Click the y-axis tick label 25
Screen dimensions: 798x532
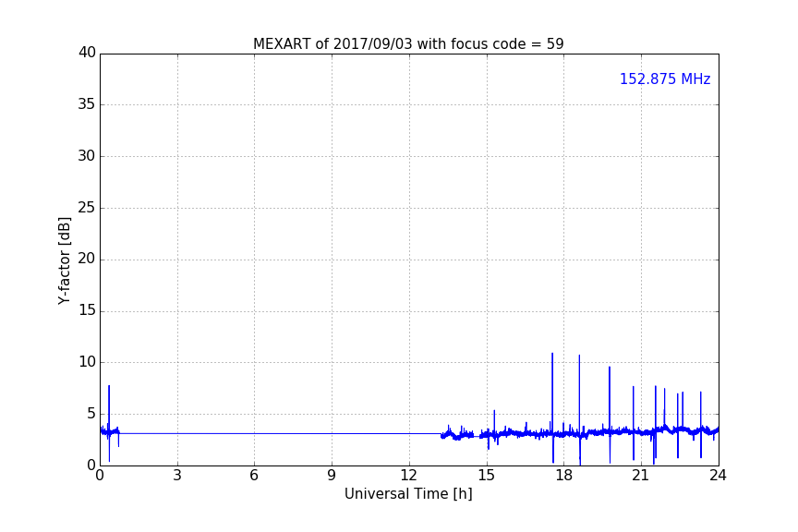87,208
